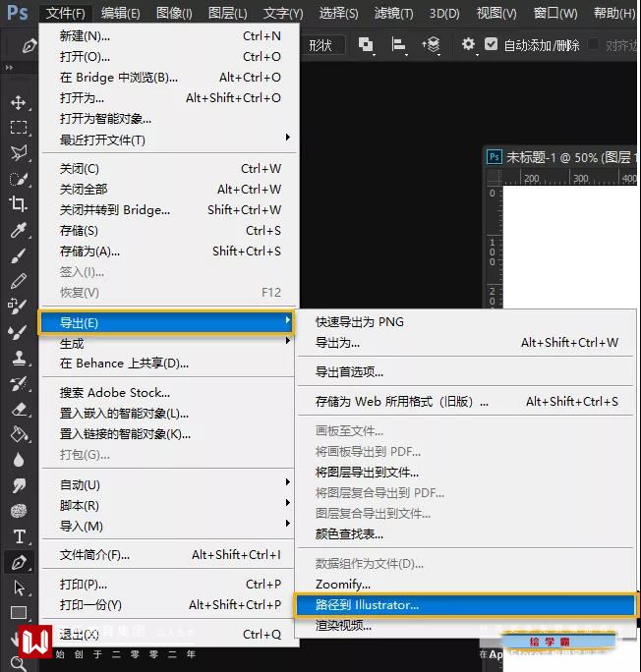Choose 新建(N)... in File menu
The height and width of the screenshot is (672, 641).
pyautogui.click(x=169, y=35)
